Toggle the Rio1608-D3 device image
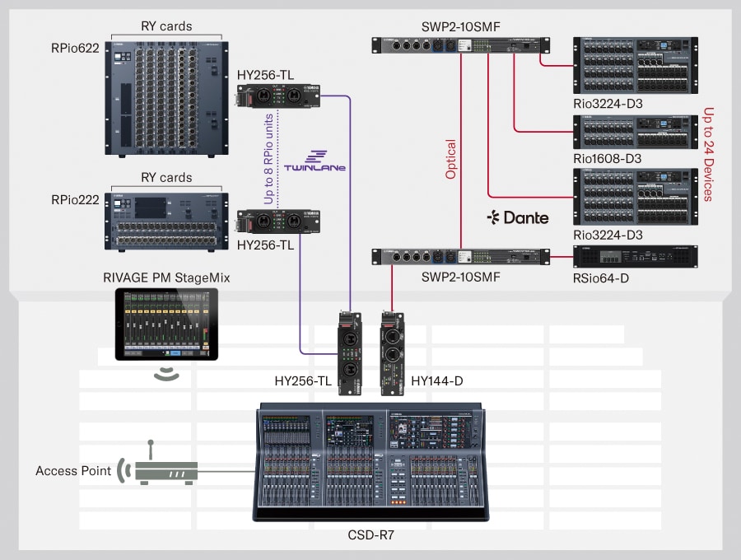The height and width of the screenshot is (560, 741). pyautogui.click(x=634, y=132)
